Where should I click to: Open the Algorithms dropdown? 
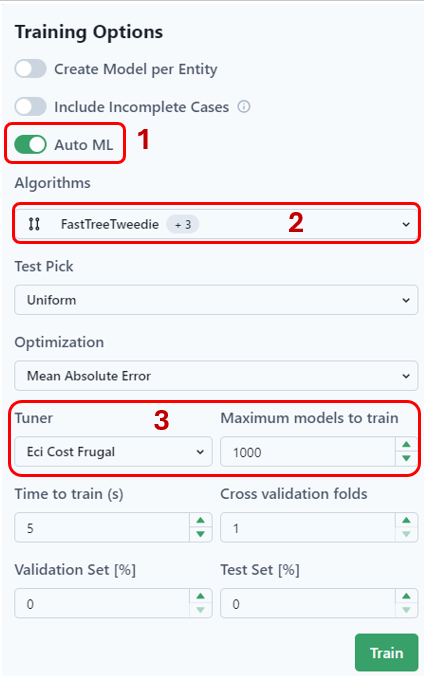click(x=216, y=224)
